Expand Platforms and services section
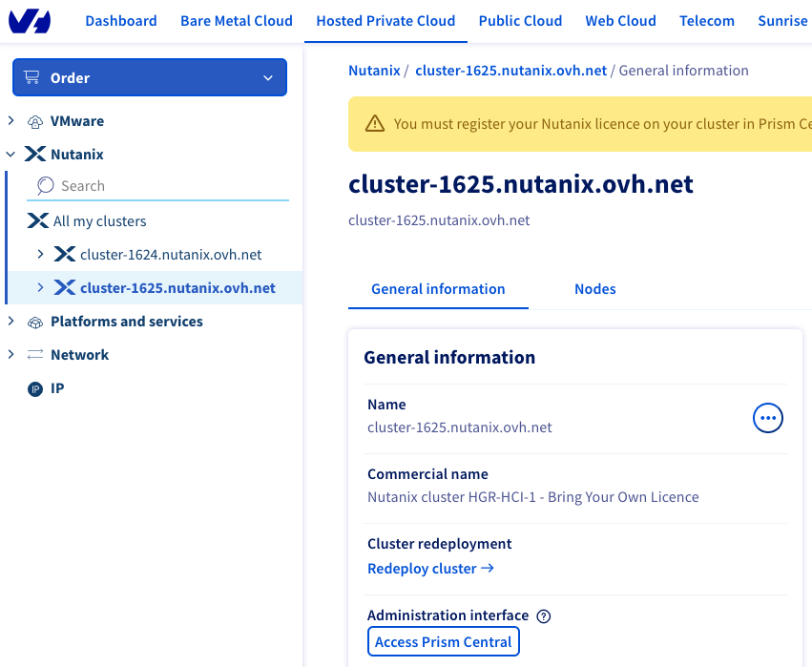812x667 pixels. click(10, 321)
